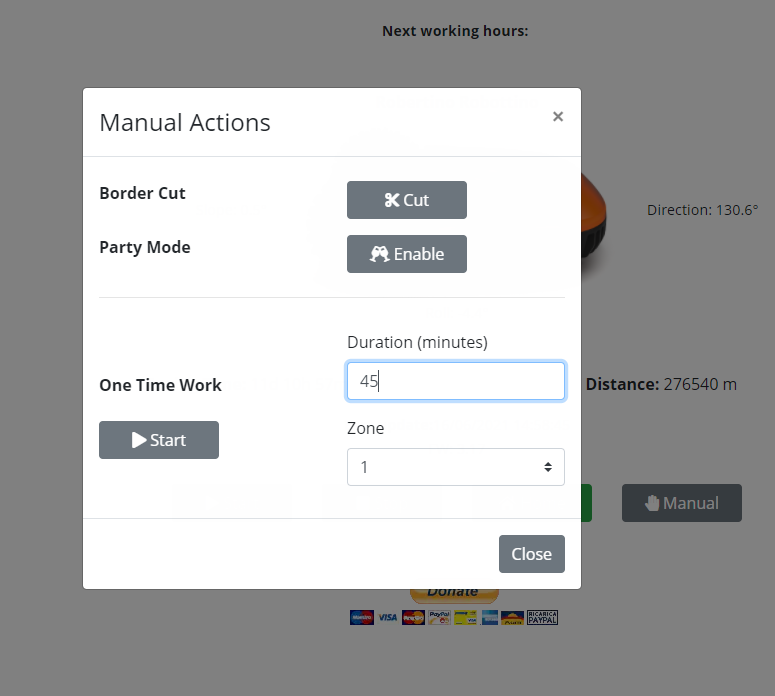Click the Party Mode label

pos(145,247)
